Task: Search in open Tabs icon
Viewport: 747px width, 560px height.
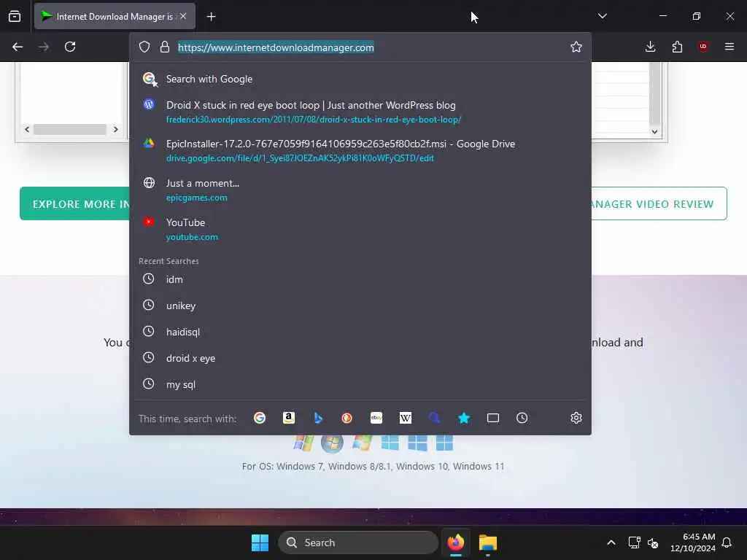Action: click(493, 418)
